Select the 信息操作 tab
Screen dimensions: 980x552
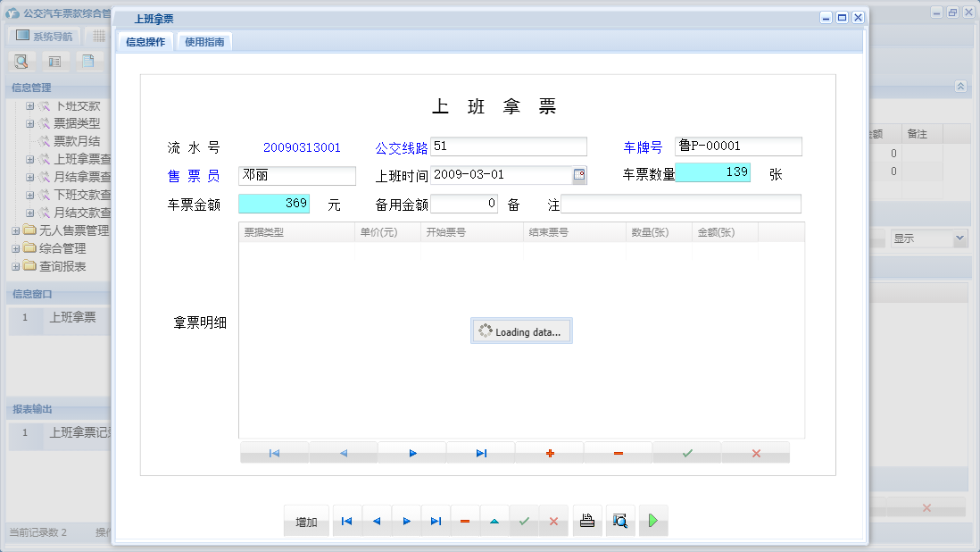click(x=145, y=42)
